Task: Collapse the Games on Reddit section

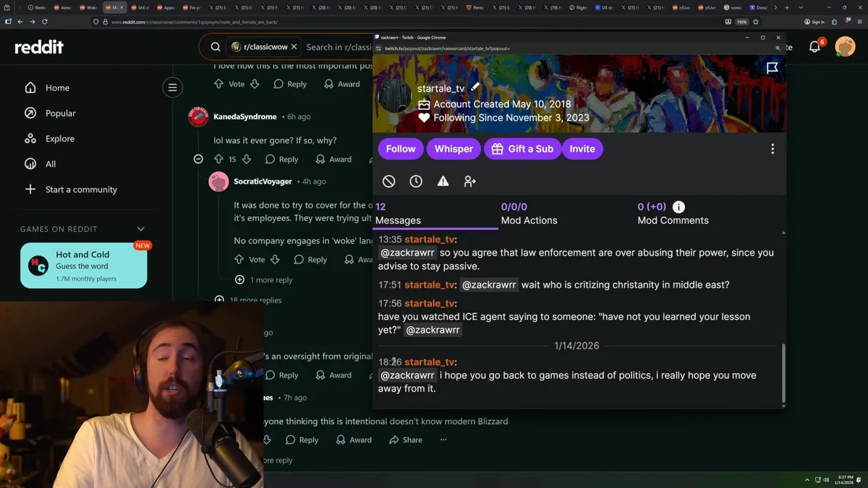Action: coord(141,229)
